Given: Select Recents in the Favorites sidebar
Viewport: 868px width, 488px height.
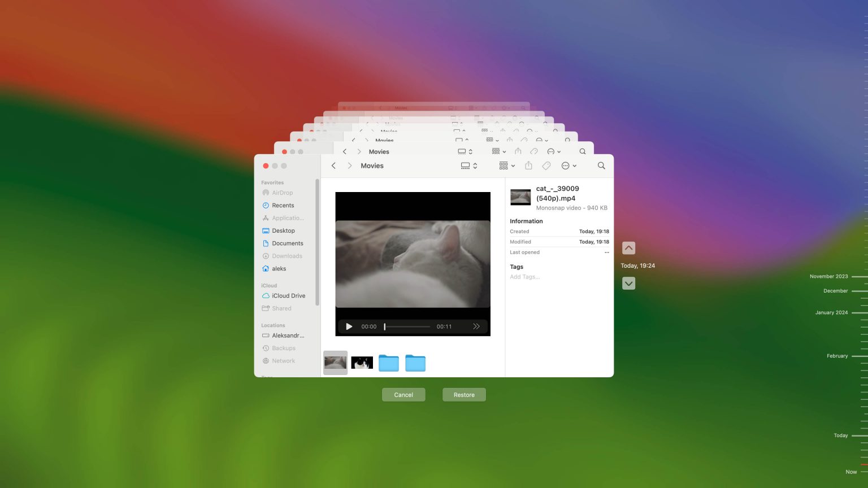Looking at the screenshot, I should coord(283,205).
